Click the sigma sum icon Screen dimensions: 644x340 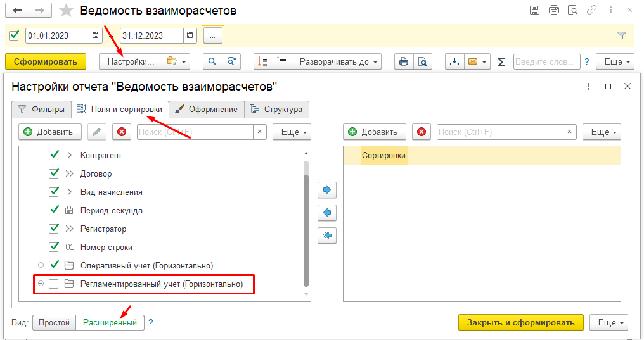click(x=501, y=61)
